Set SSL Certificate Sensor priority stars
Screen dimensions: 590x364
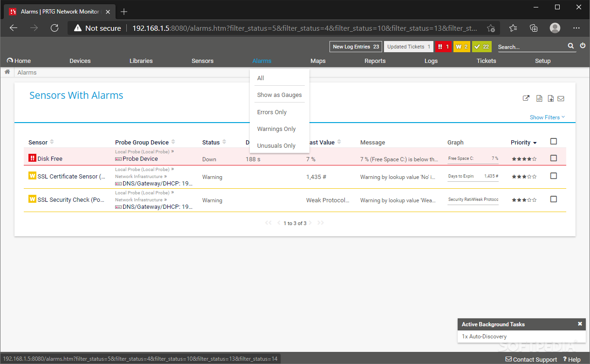pos(524,177)
